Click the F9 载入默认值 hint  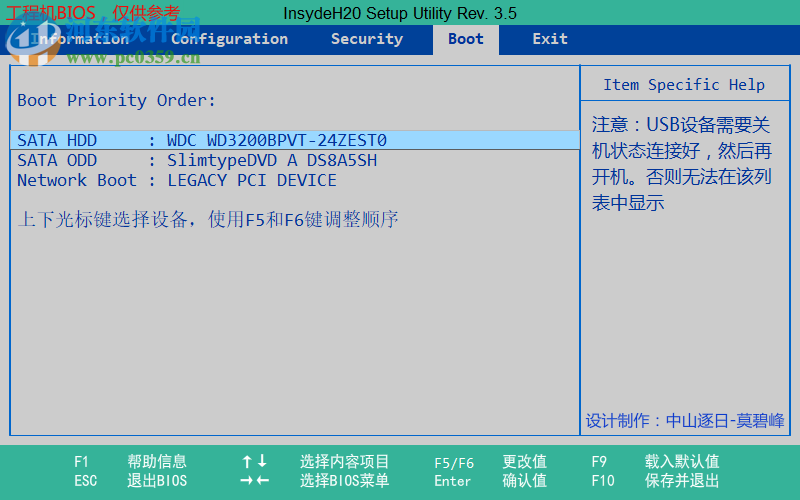click(x=655, y=462)
